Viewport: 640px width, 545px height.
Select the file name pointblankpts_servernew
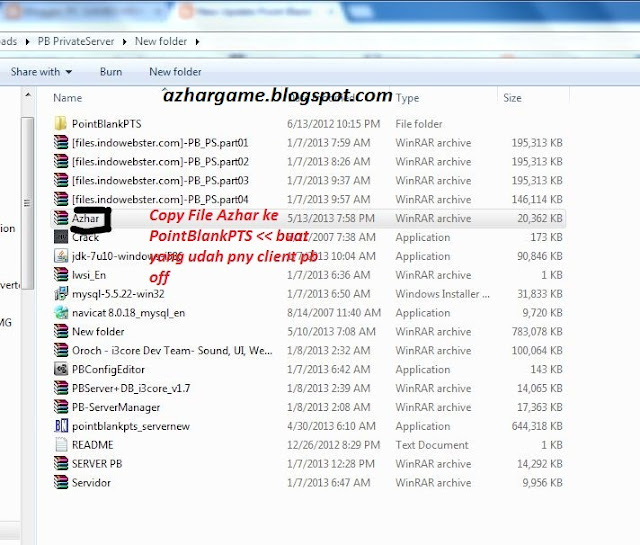[x=131, y=426]
